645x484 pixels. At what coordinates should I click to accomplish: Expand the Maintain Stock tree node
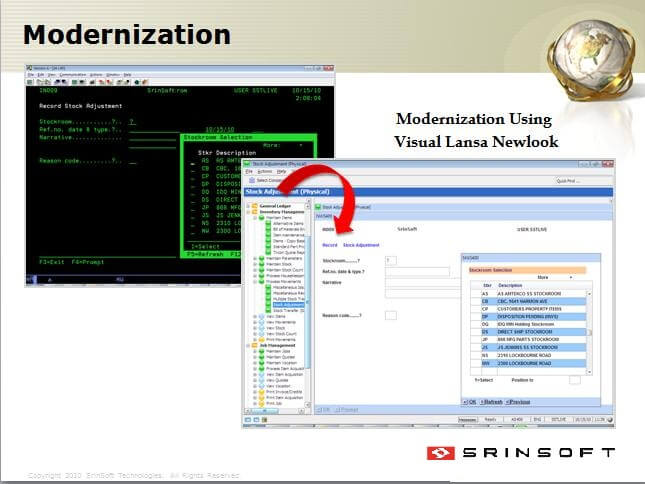tap(255, 264)
